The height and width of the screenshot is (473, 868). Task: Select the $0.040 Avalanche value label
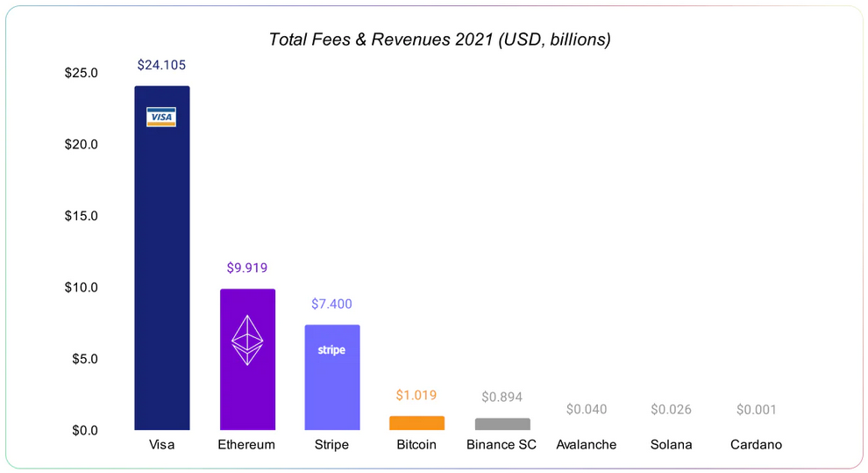[586, 410]
